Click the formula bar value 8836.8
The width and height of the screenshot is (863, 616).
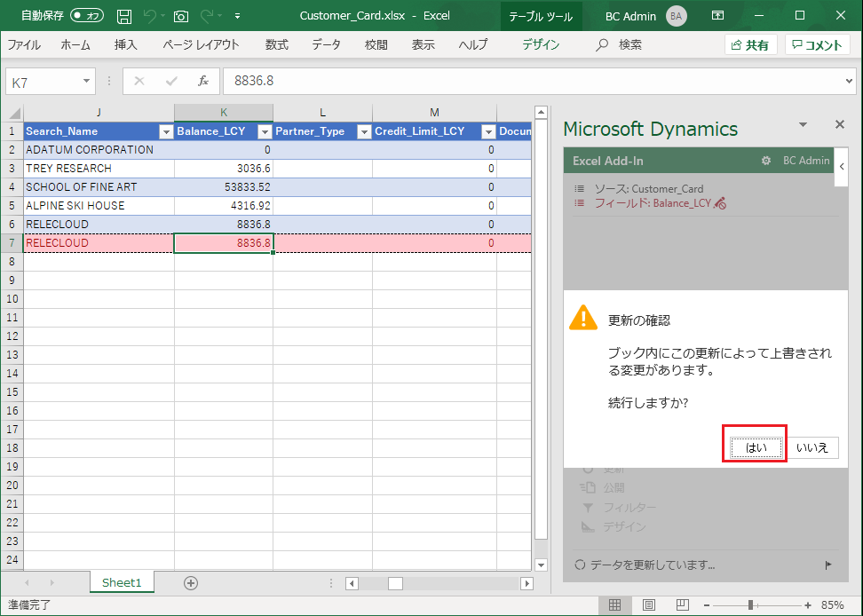254,81
